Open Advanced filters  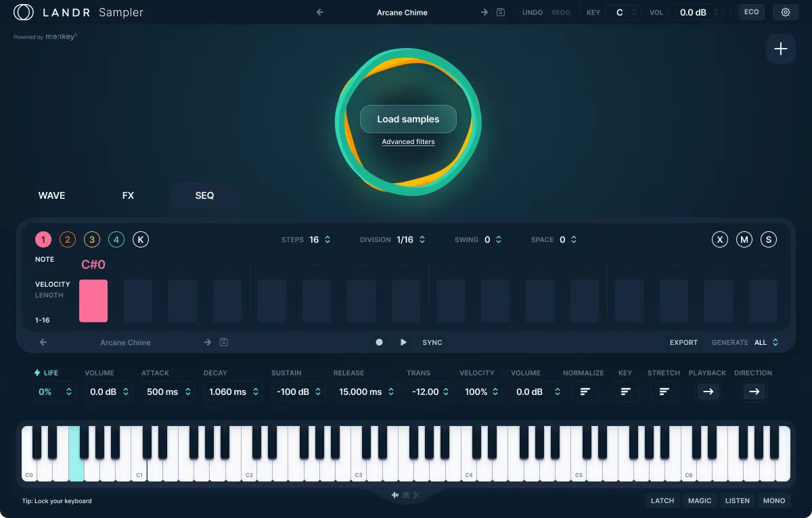pos(408,141)
